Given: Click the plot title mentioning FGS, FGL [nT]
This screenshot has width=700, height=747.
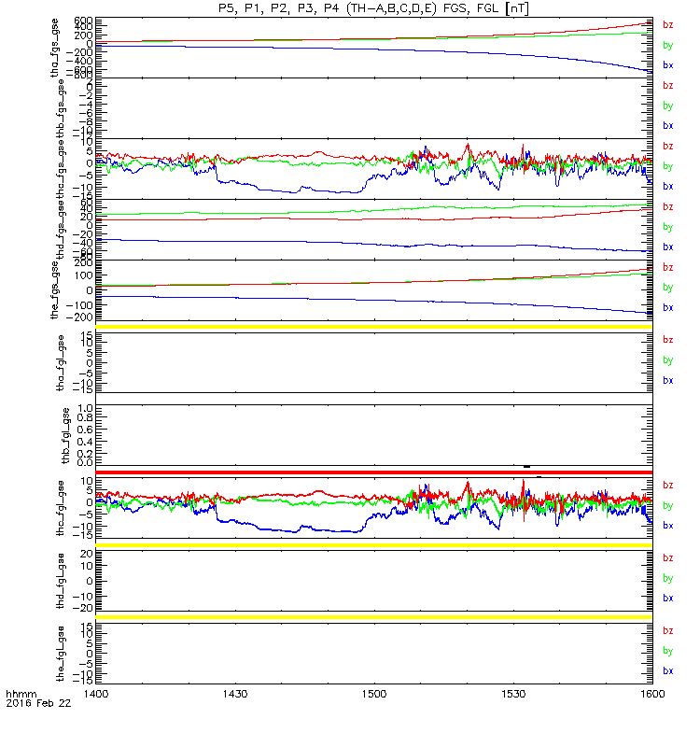Looking at the screenshot, I should click(x=373, y=8).
